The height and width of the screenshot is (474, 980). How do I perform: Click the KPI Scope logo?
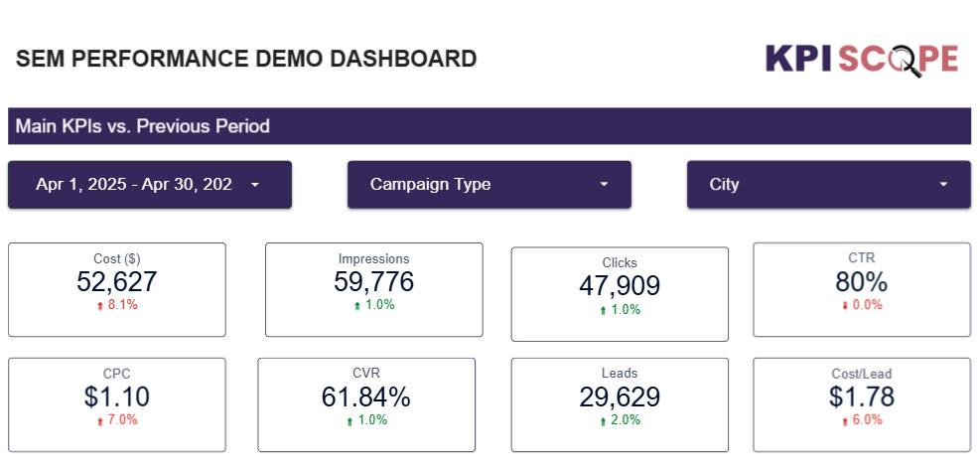(x=861, y=59)
